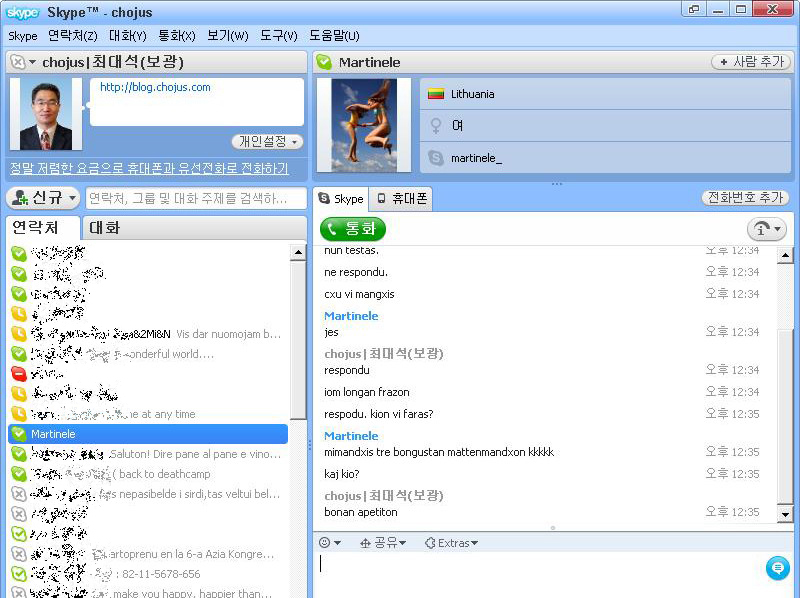Open the call quality info dropdown
The height and width of the screenshot is (598, 801).
(x=767, y=229)
